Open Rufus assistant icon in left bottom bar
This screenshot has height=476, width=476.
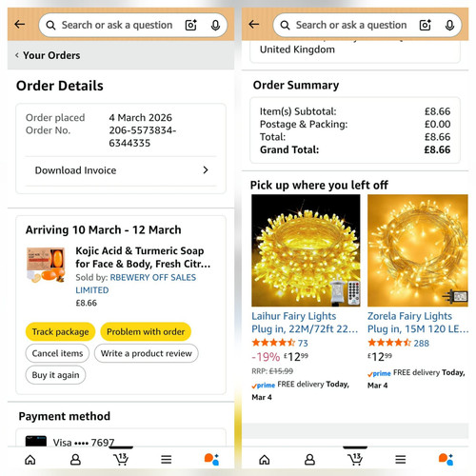coord(211,459)
